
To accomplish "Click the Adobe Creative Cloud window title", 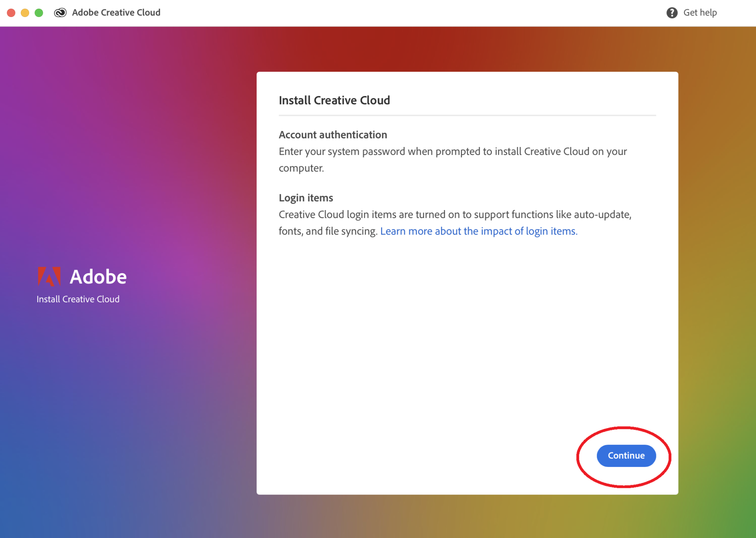I will (116, 13).
